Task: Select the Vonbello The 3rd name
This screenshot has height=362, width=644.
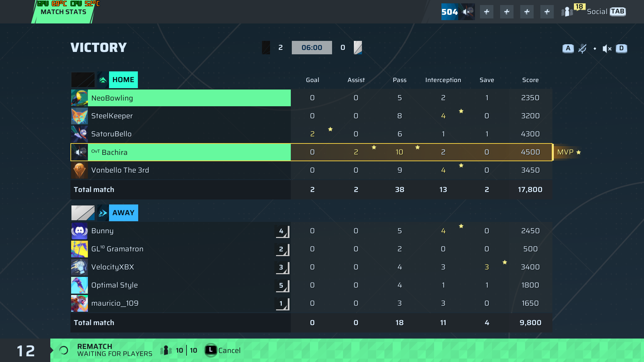Action: click(x=120, y=170)
